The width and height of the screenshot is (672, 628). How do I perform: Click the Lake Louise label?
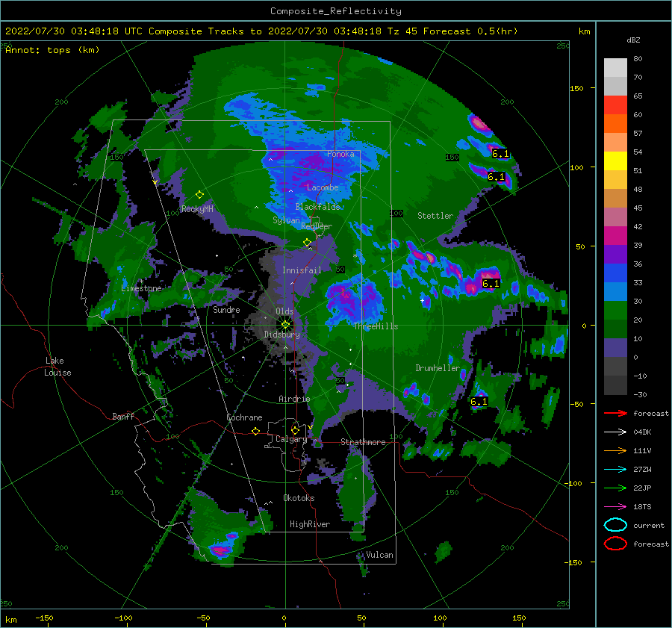57,367
